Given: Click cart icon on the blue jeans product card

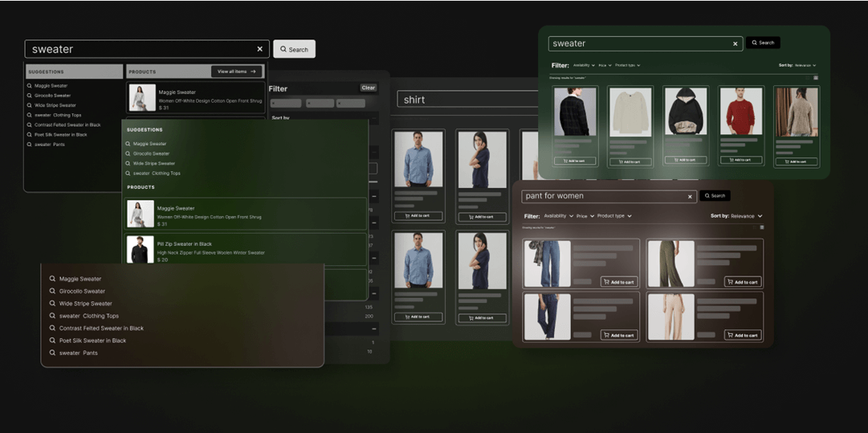Looking at the screenshot, I should point(606,282).
